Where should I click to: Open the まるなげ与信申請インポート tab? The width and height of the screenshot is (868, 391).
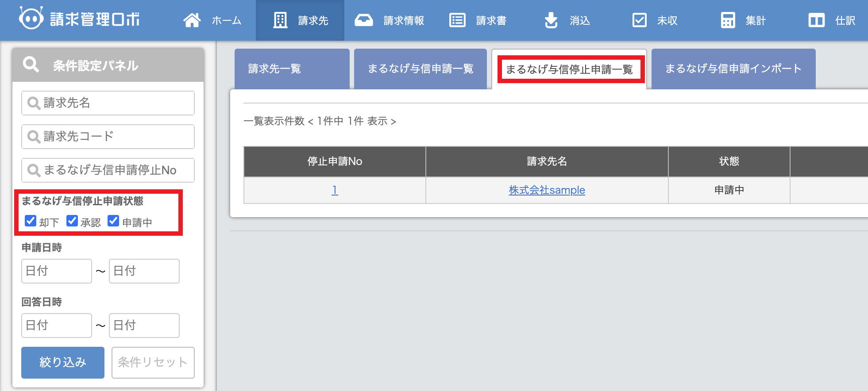[x=733, y=69]
